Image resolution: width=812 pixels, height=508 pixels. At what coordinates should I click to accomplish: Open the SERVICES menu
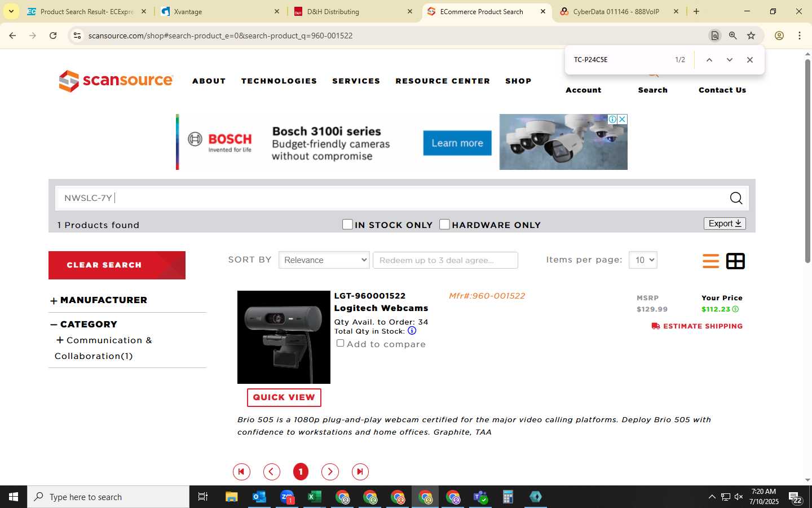point(356,81)
